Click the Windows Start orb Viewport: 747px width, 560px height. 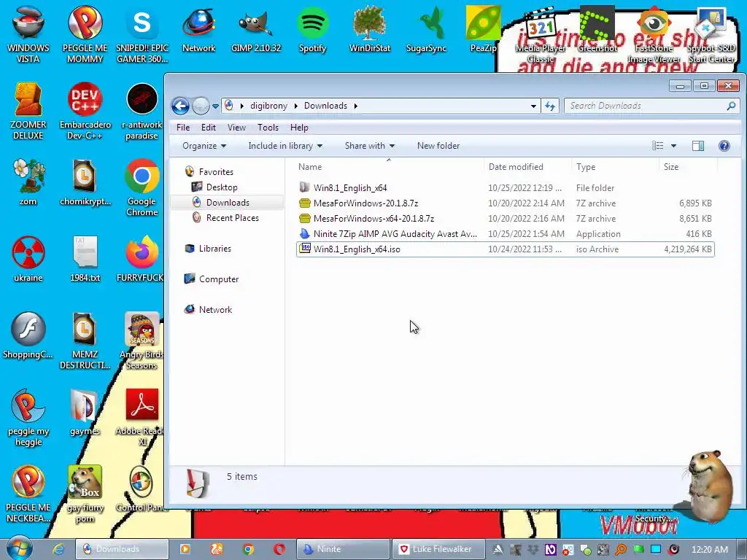[19, 548]
